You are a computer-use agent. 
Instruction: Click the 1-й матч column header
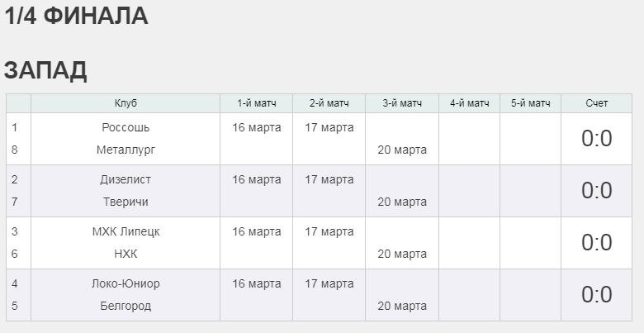(257, 103)
